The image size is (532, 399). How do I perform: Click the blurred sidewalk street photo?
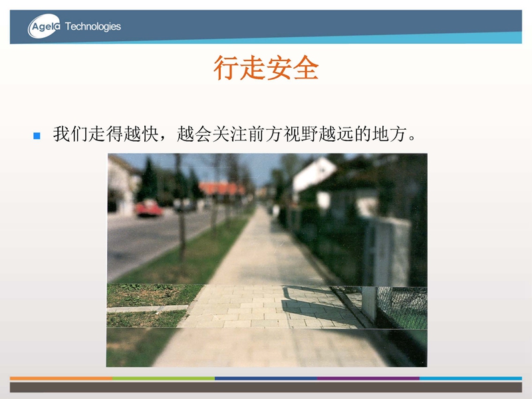coord(267,260)
